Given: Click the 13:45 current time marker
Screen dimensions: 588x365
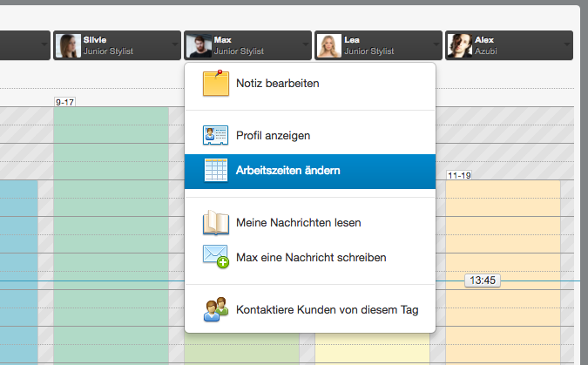Looking at the screenshot, I should (483, 281).
